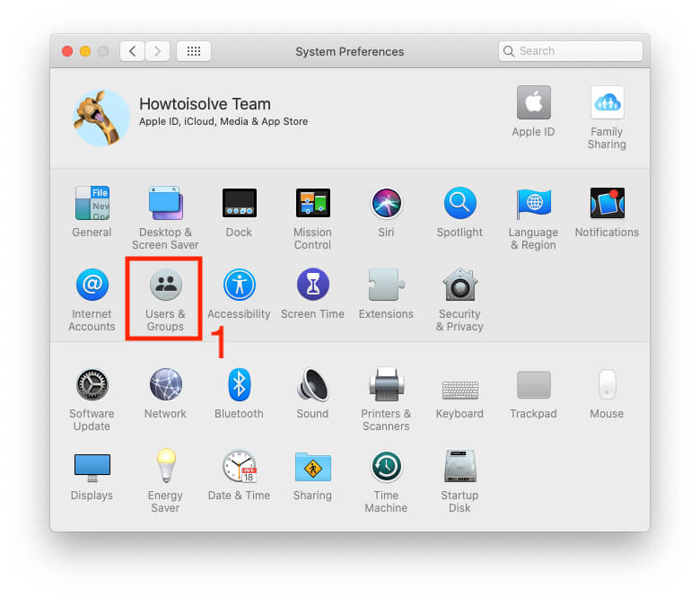The width and height of the screenshot is (700, 598).
Task: Close the System Preferences window
Action: coord(67,51)
